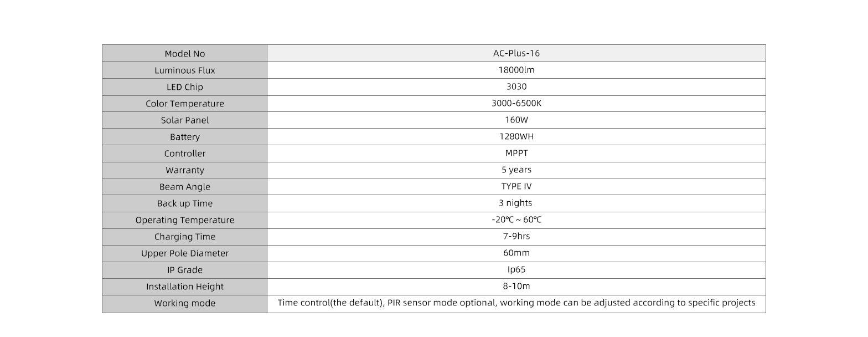
Task: Click the 1280WH battery value
Action: point(516,137)
